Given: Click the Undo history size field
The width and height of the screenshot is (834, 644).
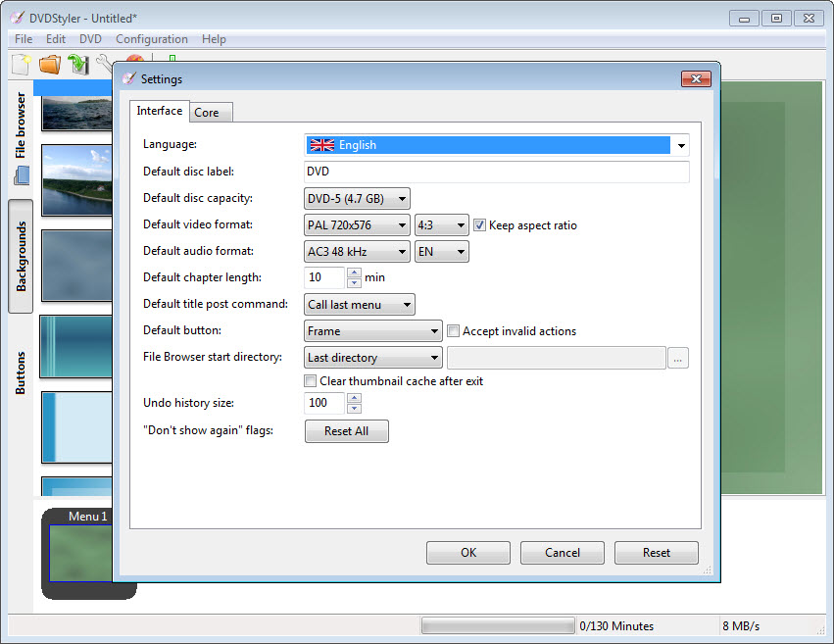Looking at the screenshot, I should point(324,403).
